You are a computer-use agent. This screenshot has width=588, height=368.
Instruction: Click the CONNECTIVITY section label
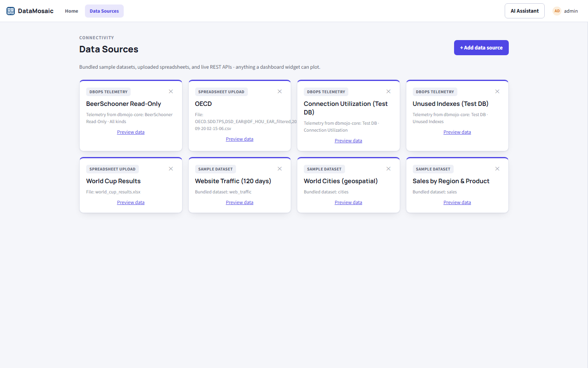[x=96, y=38]
